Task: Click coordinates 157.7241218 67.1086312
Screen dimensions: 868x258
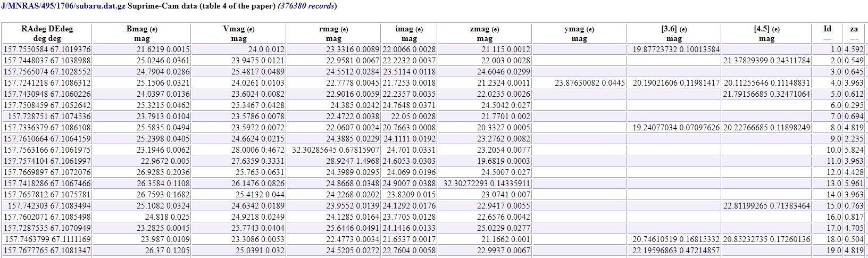Action: [47, 83]
